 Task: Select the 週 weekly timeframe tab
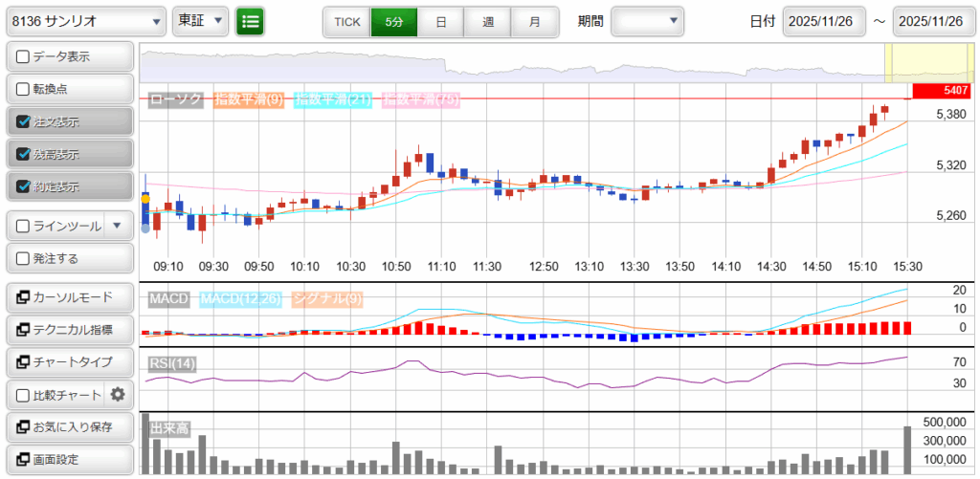488,21
